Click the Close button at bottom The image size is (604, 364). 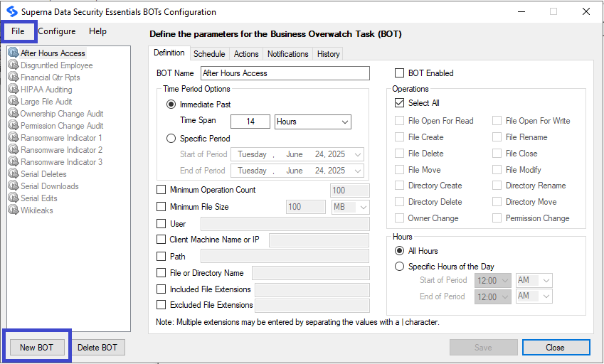pyautogui.click(x=556, y=348)
